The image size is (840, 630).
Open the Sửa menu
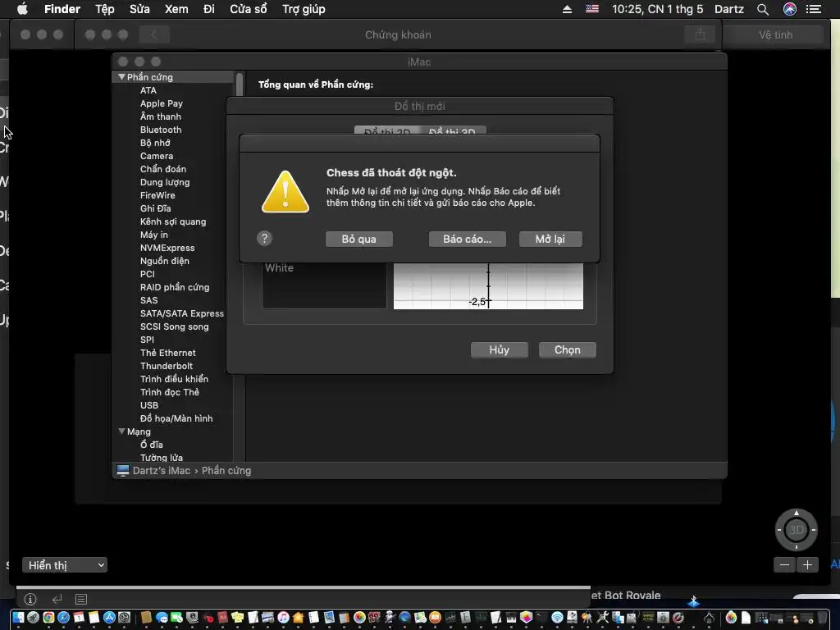coord(139,9)
